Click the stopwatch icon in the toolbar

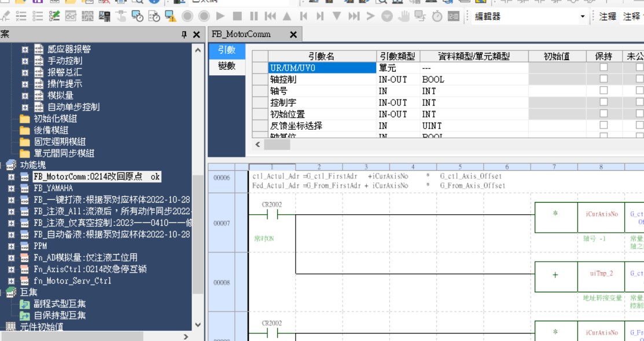tap(437, 17)
